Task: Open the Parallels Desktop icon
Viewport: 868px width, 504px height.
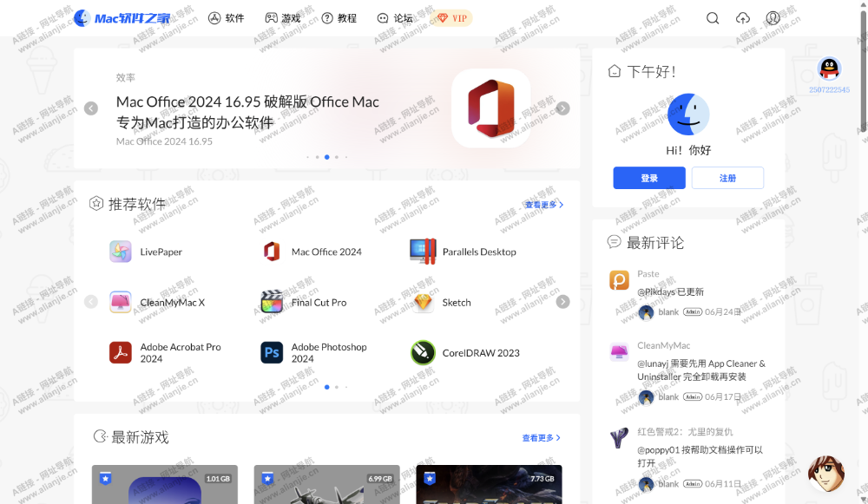Action: coord(423,252)
